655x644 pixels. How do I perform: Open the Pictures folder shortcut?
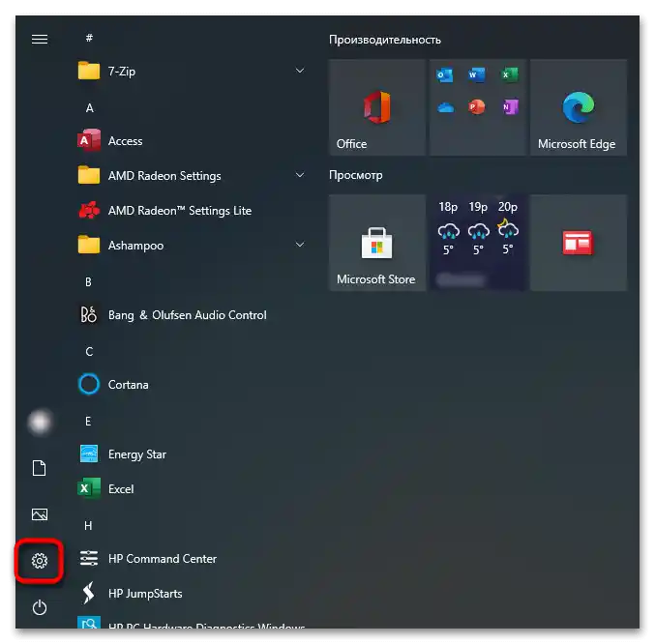point(40,514)
